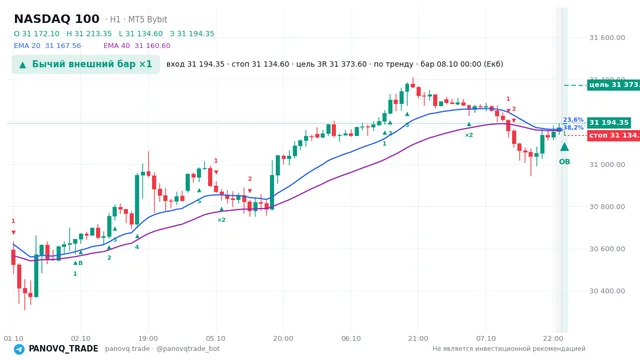
Task: Click the 20:00 time axis label
Action: 283,339
